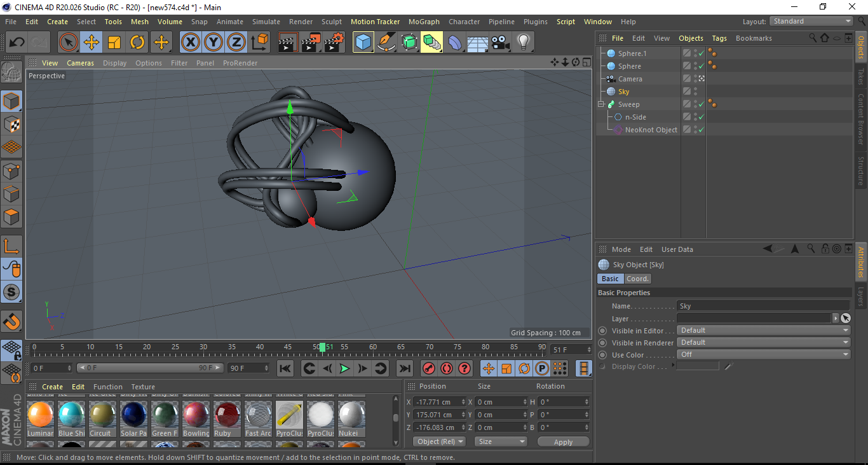Add a Light object via bulb icon
This screenshot has width=868, height=465.
[523, 43]
